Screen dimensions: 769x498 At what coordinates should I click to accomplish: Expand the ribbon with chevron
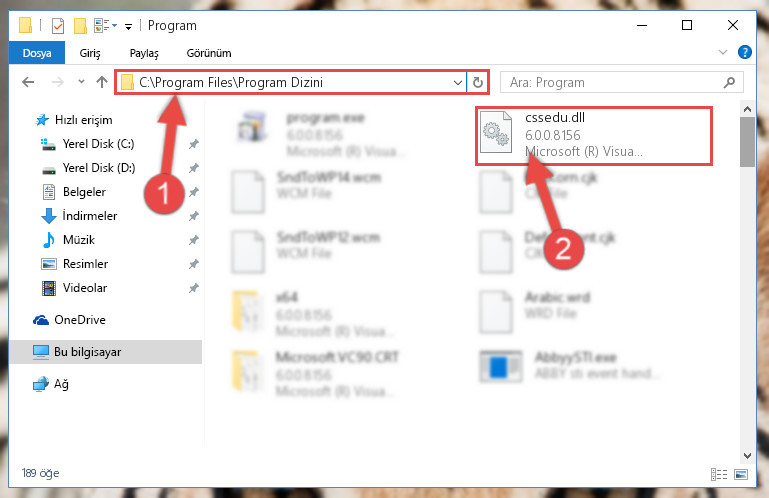(x=722, y=52)
